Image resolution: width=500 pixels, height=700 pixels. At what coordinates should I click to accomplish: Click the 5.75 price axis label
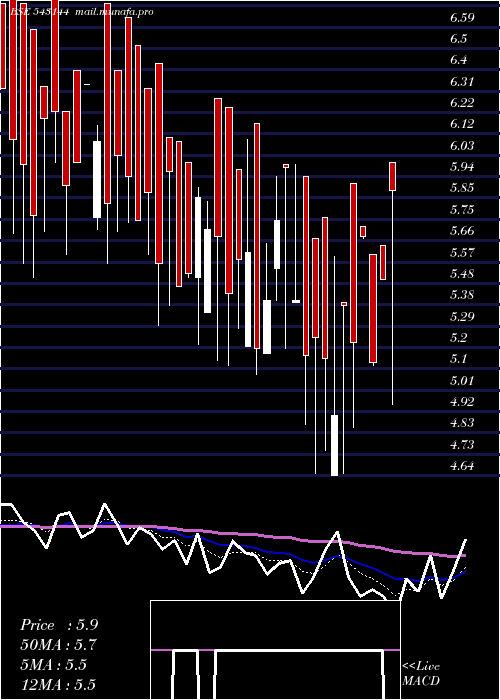point(462,210)
